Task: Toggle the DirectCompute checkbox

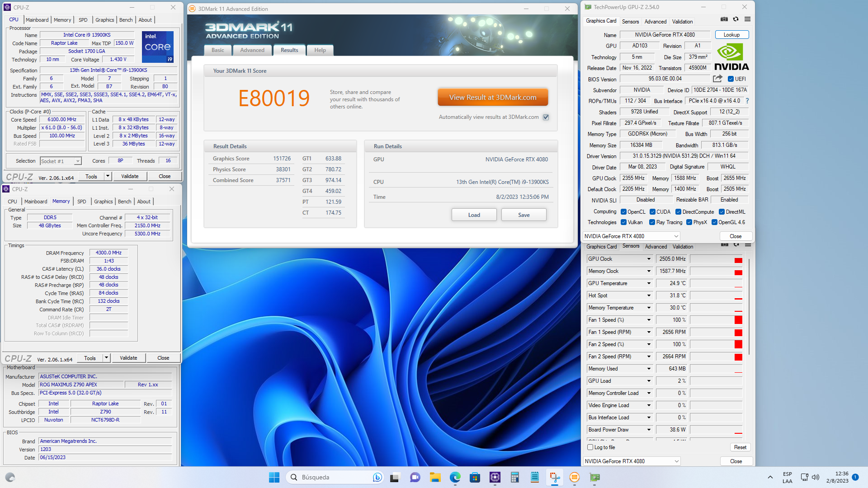Action: point(678,212)
